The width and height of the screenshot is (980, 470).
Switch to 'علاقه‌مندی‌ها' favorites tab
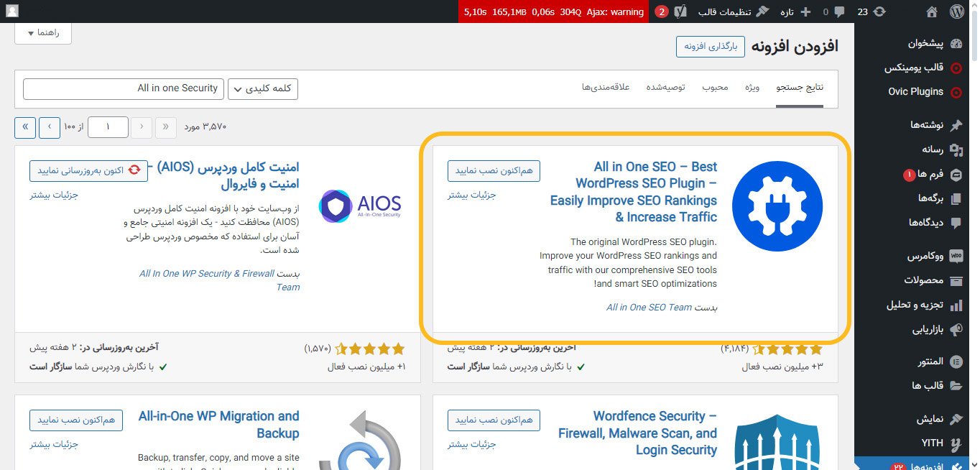coord(606,88)
